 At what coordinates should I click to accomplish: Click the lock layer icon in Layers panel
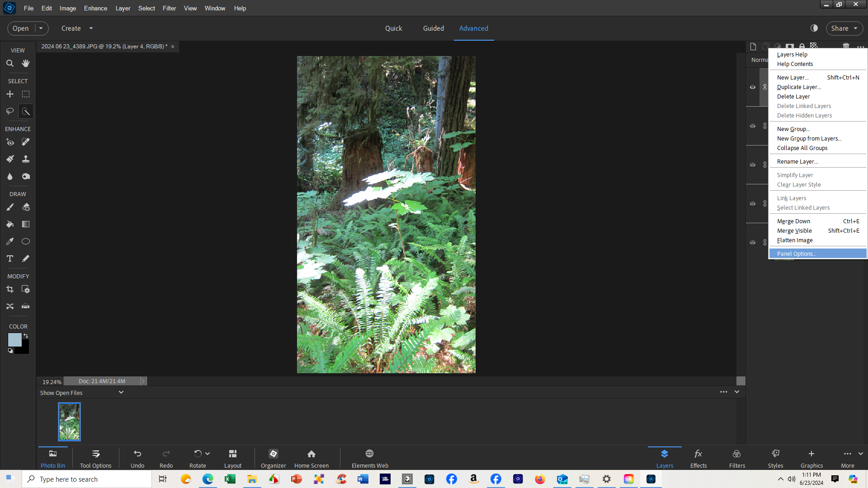tap(802, 46)
